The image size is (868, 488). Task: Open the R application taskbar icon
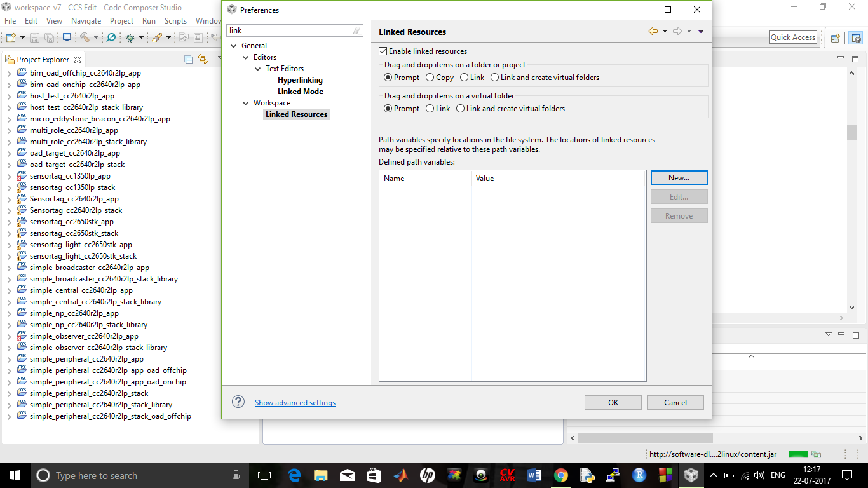[639, 475]
